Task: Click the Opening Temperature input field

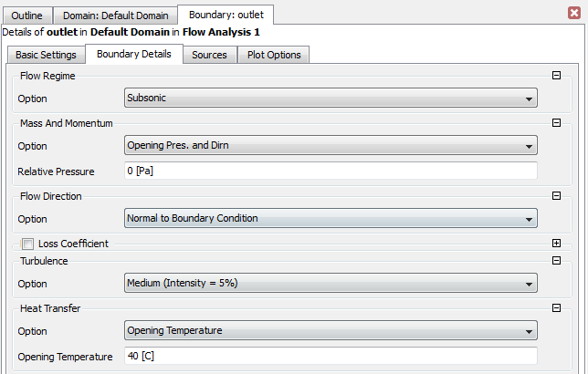Action: (x=330, y=357)
